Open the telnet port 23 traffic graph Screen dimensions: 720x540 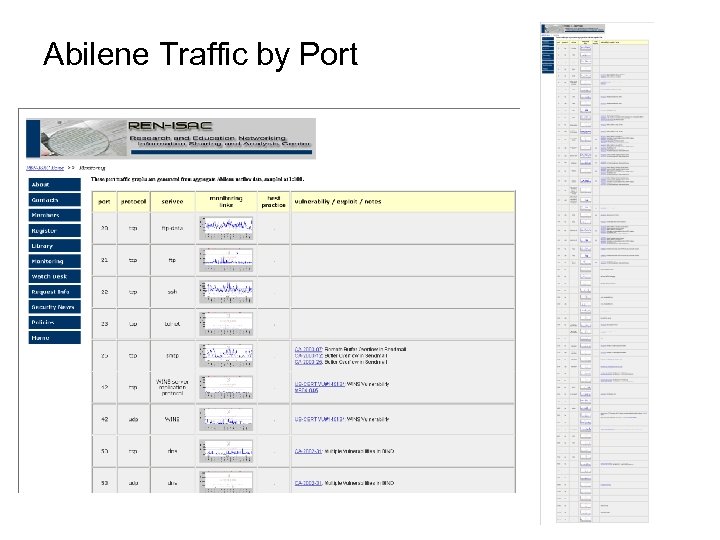click(226, 324)
